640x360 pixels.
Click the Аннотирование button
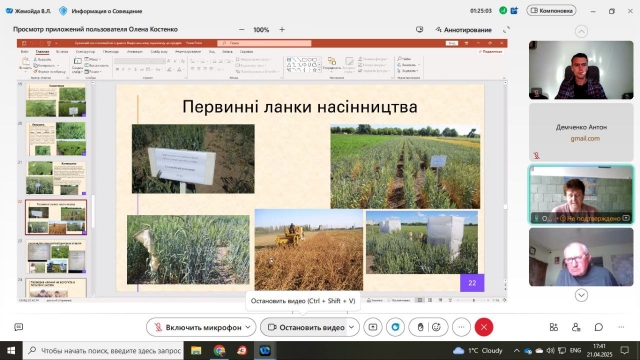pyautogui.click(x=463, y=30)
